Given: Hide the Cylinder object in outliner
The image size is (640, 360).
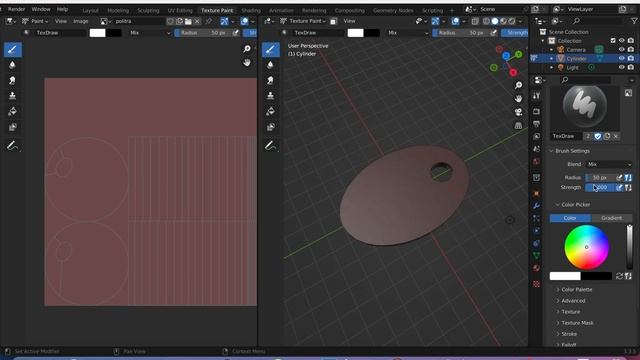Looking at the screenshot, I should [x=621, y=58].
